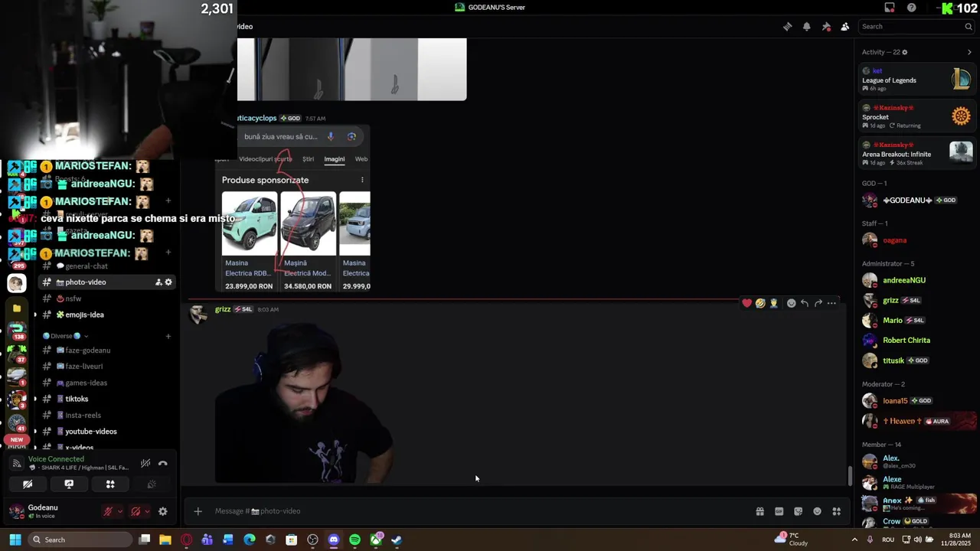Open Add Reaction emoji picker on message
Image resolution: width=980 pixels, height=551 pixels.
[x=791, y=303]
